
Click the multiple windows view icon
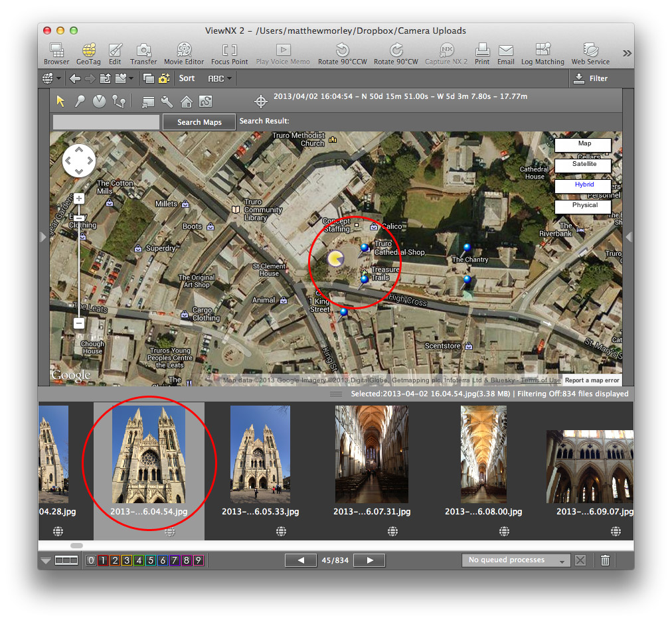pos(149,78)
